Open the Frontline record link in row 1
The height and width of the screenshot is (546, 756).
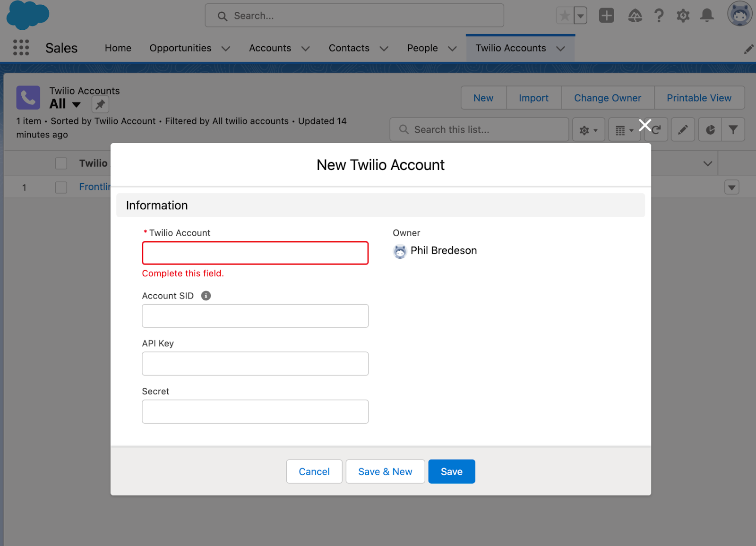point(94,187)
